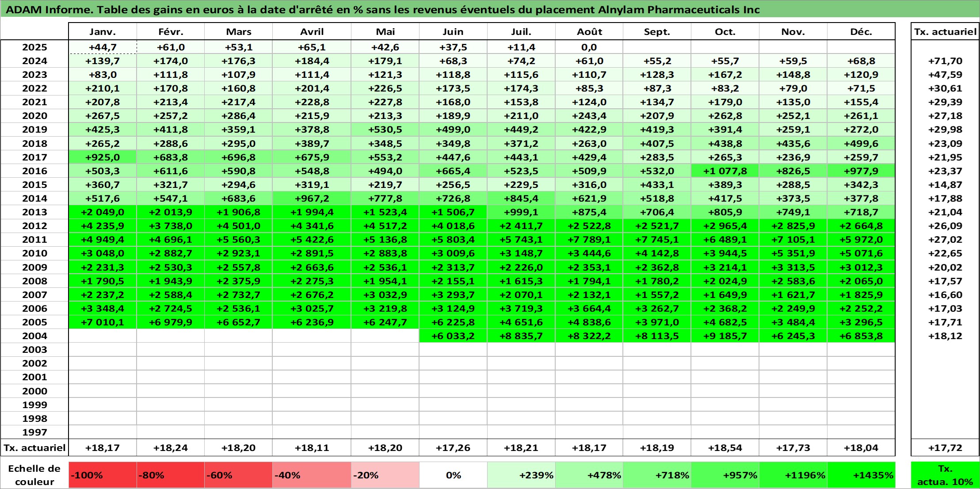Image resolution: width=980 pixels, height=489 pixels.
Task: Select the 2025 row label
Action: click(34, 47)
